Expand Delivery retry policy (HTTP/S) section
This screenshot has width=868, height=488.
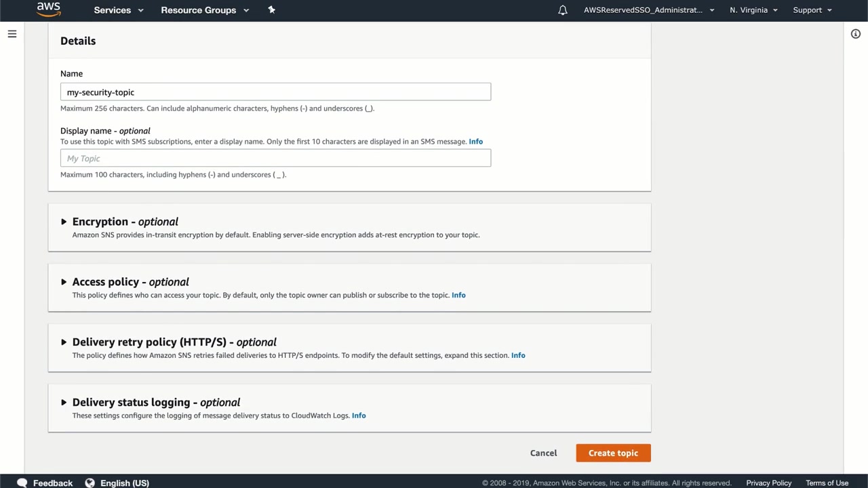click(x=64, y=342)
